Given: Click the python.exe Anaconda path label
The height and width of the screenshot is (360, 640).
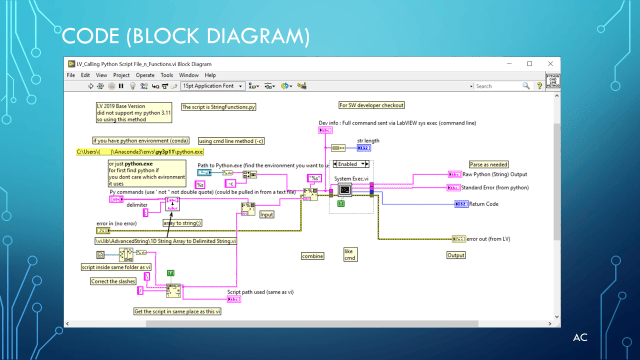Looking at the screenshot, I should click(140, 152).
